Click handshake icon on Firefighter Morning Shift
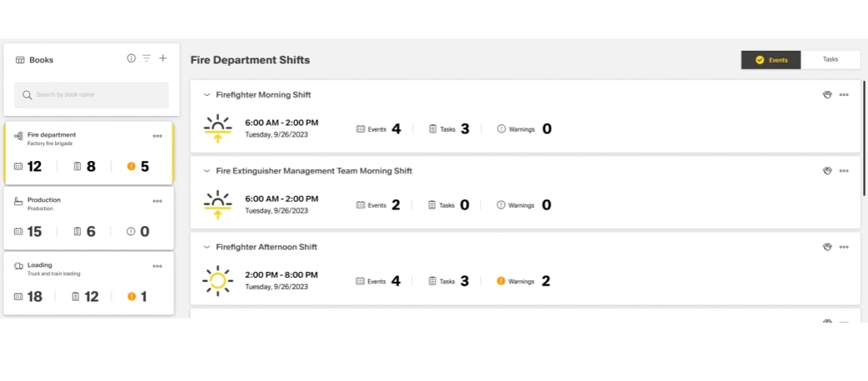Screen dimensions: 868x381 [827, 95]
